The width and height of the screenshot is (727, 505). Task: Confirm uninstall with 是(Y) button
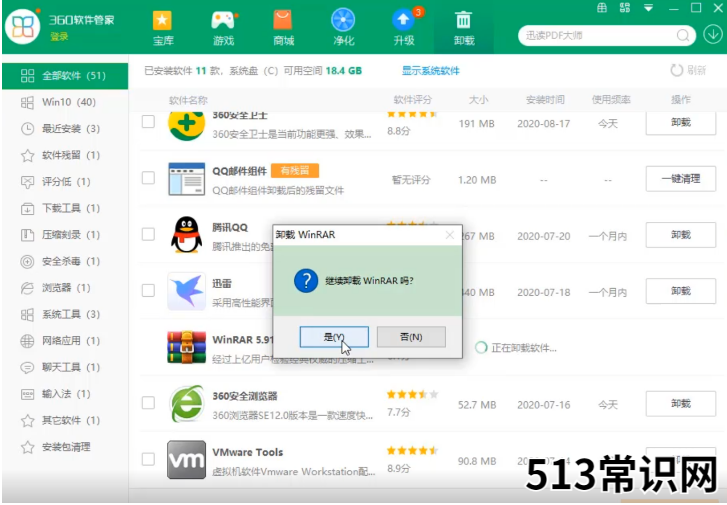click(334, 337)
